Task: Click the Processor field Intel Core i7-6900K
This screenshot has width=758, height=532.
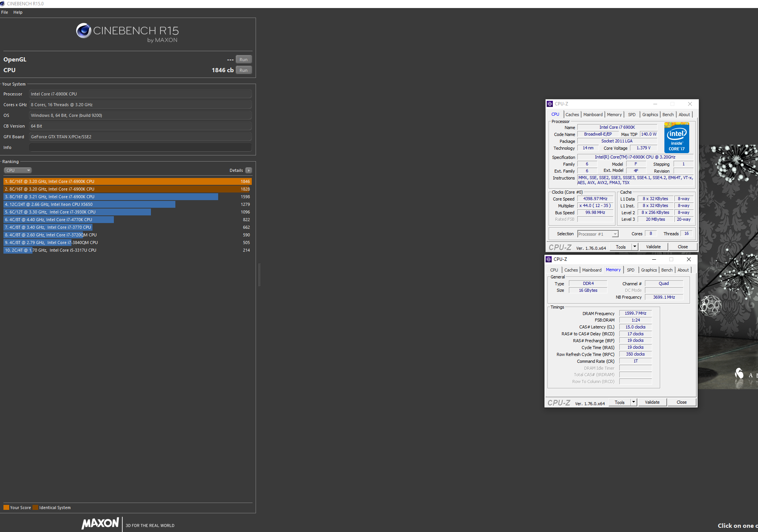Action: [x=140, y=94]
